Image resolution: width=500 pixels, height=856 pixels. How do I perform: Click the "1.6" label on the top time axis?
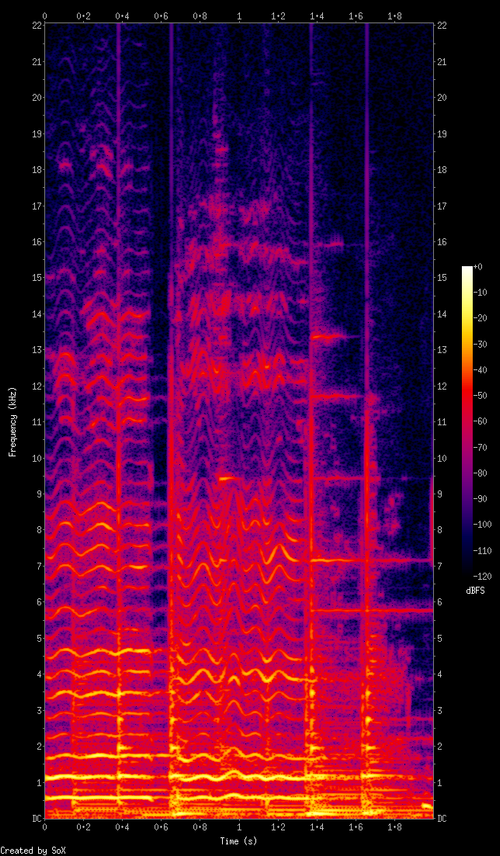[355, 17]
